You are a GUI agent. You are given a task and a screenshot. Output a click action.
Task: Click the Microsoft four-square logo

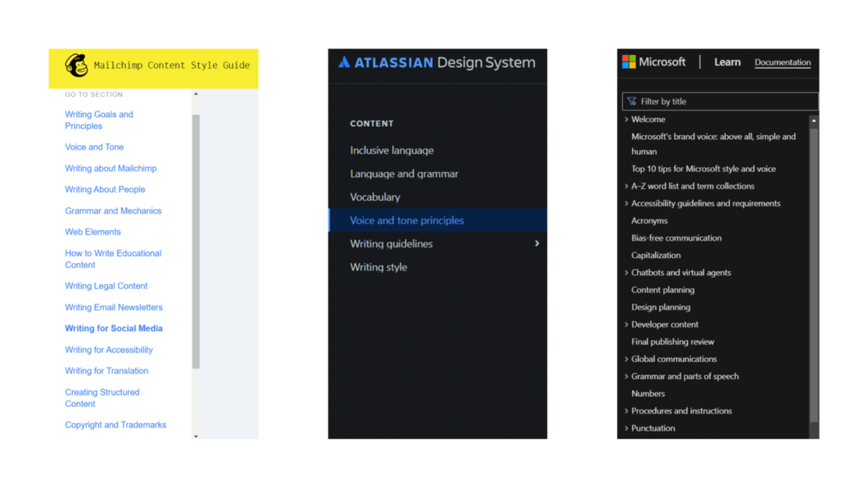629,62
